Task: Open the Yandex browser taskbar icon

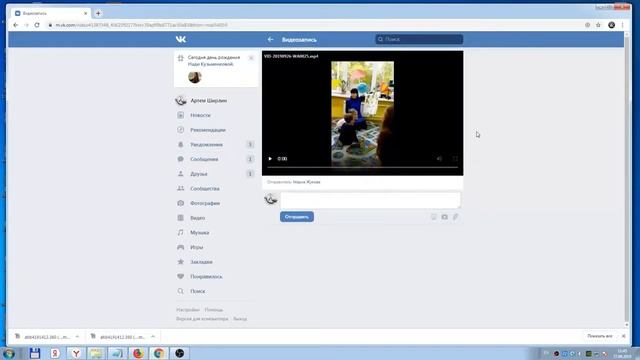Action: click(76, 353)
